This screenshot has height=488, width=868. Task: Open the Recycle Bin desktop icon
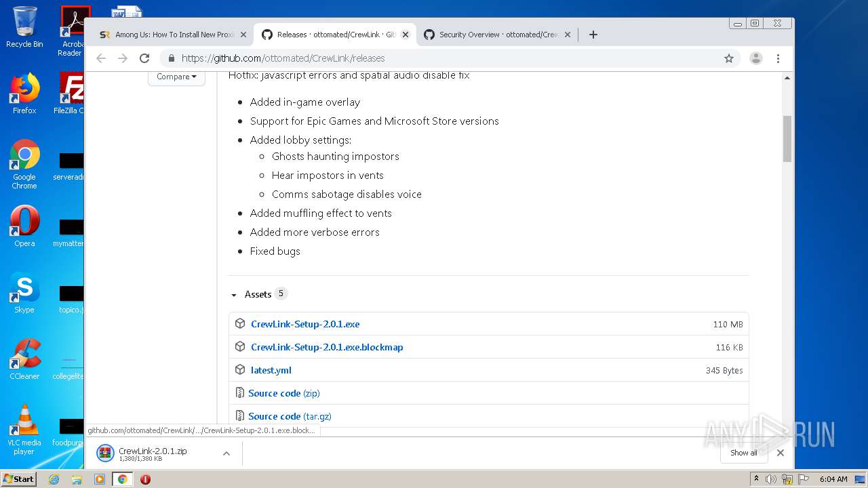pyautogui.click(x=24, y=27)
